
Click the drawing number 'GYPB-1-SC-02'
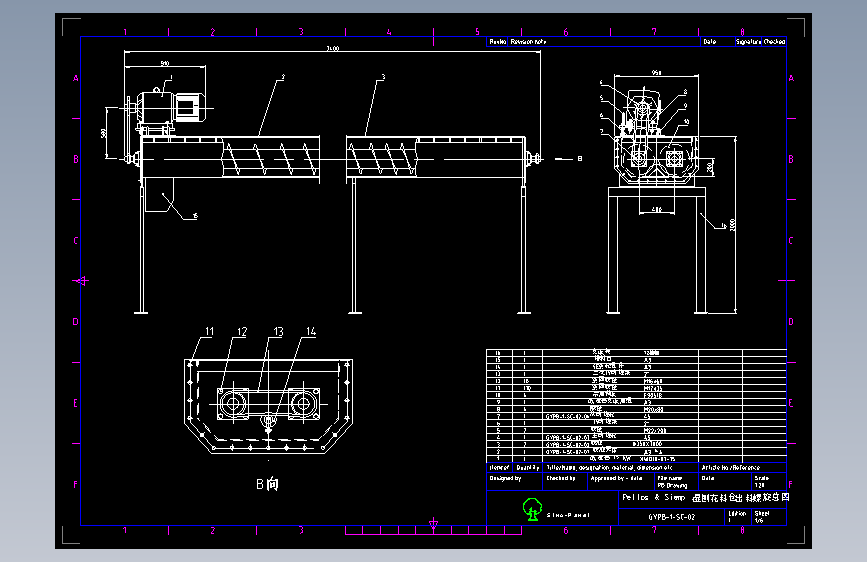pyautogui.click(x=671, y=517)
